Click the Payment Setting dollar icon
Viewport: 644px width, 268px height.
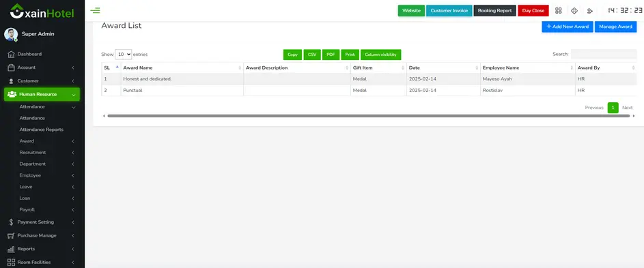coord(11,222)
